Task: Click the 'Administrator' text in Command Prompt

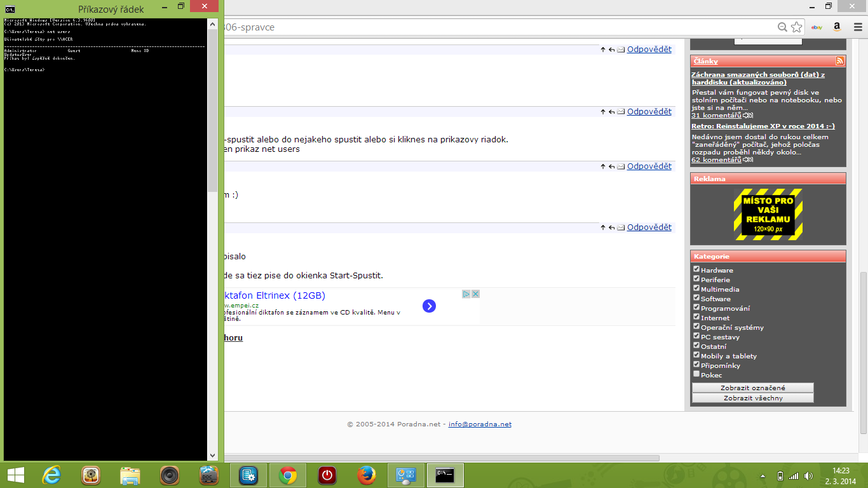Action: click(x=20, y=51)
